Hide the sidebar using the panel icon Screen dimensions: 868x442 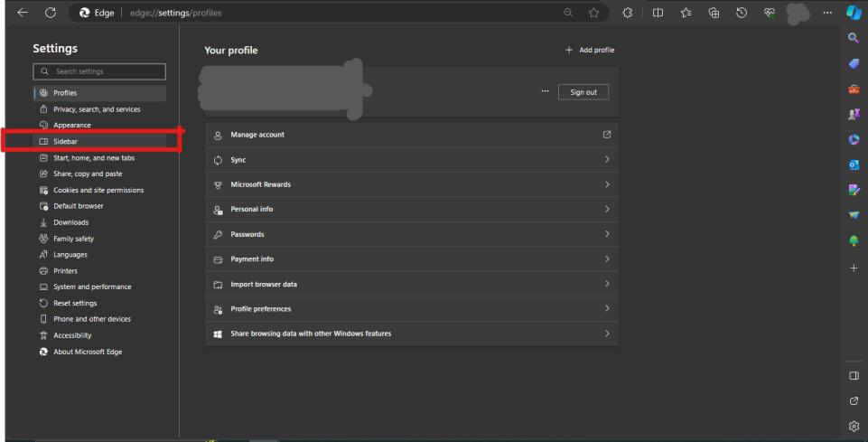pos(854,375)
